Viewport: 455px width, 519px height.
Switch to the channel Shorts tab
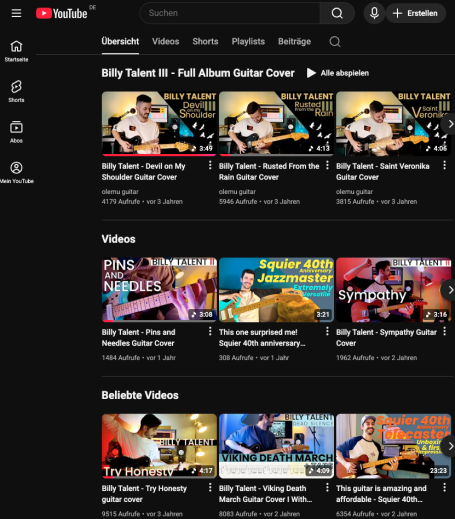pyautogui.click(x=205, y=41)
